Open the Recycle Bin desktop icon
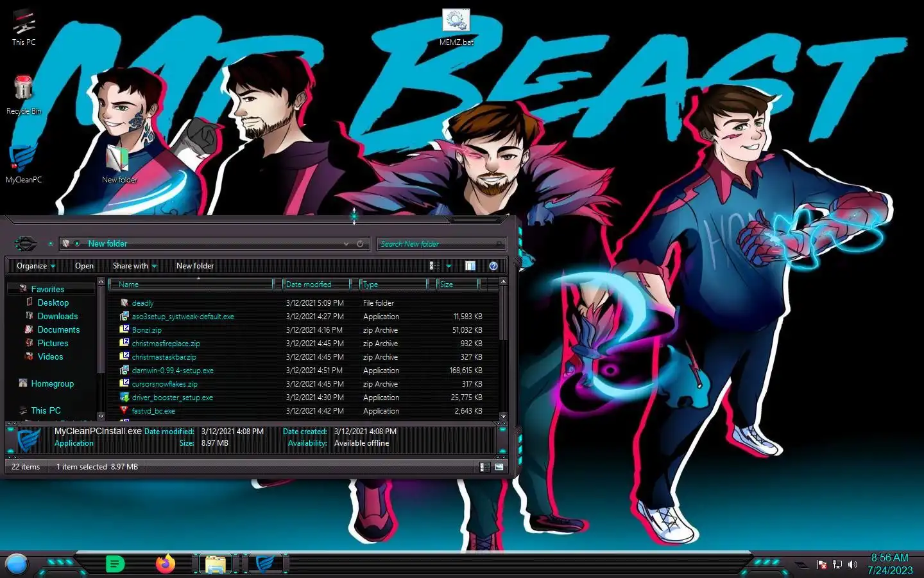The height and width of the screenshot is (578, 924). [24, 94]
